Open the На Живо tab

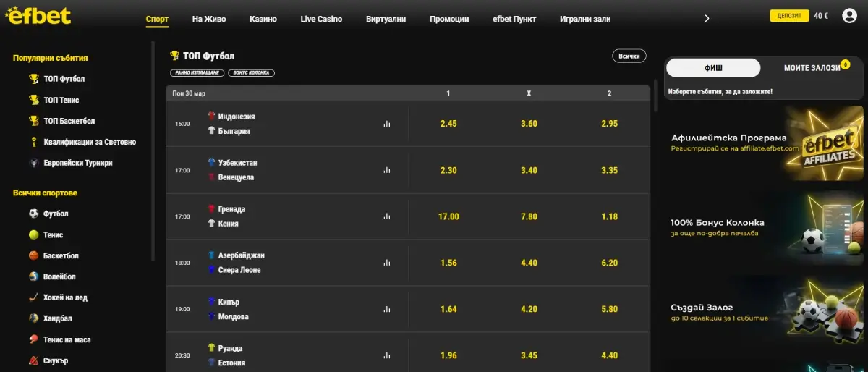coord(208,19)
